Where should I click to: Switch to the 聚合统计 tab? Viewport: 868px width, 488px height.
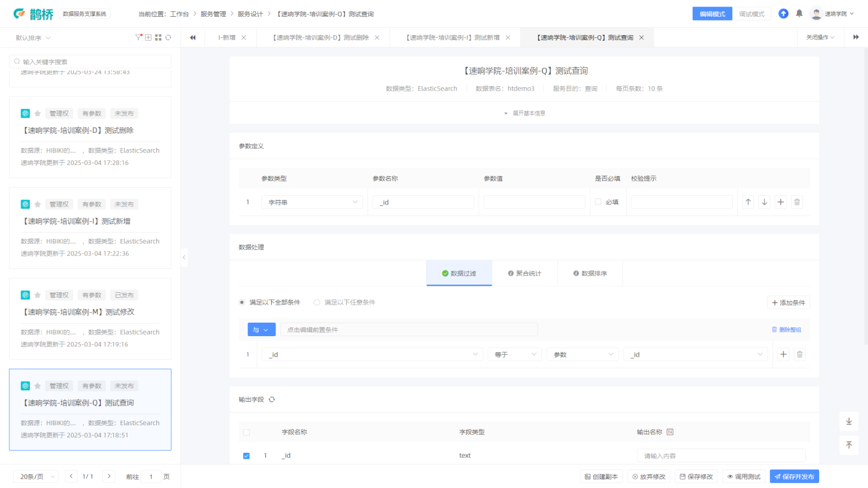click(525, 273)
